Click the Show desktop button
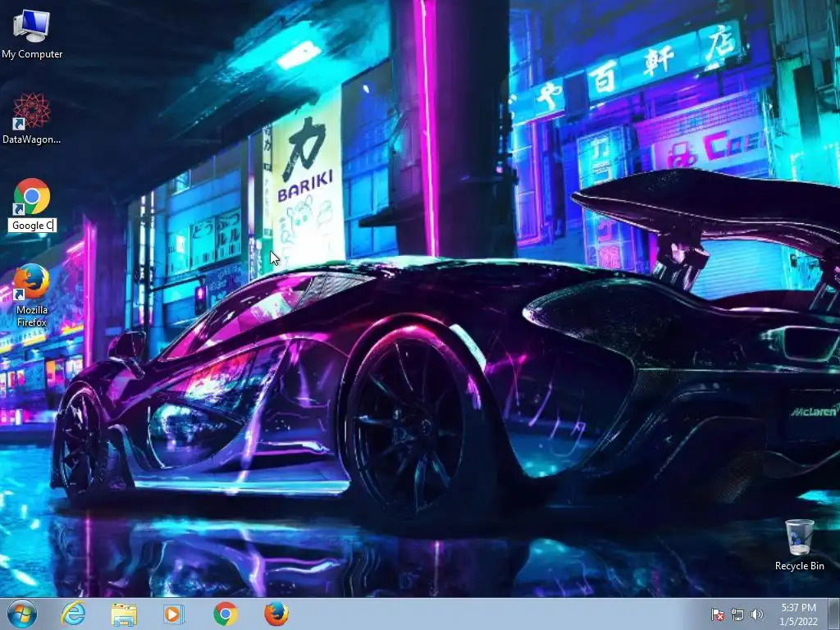 (834, 614)
